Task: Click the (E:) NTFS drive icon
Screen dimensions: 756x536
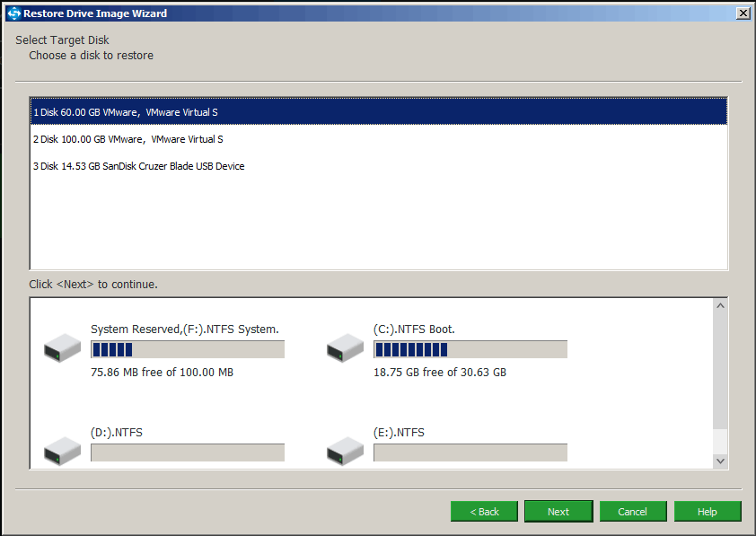Action: coord(345,450)
